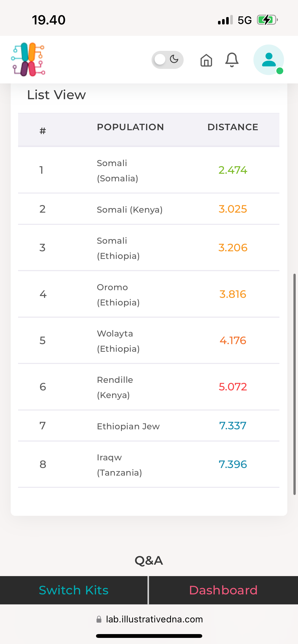The image size is (298, 644).
Task: Switch Kits from the bottom bar
Action: tap(74, 590)
